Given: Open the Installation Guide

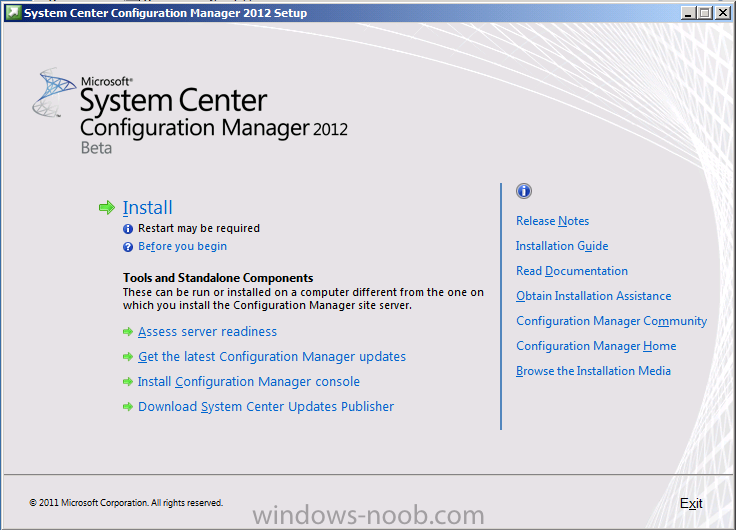Looking at the screenshot, I should (562, 246).
